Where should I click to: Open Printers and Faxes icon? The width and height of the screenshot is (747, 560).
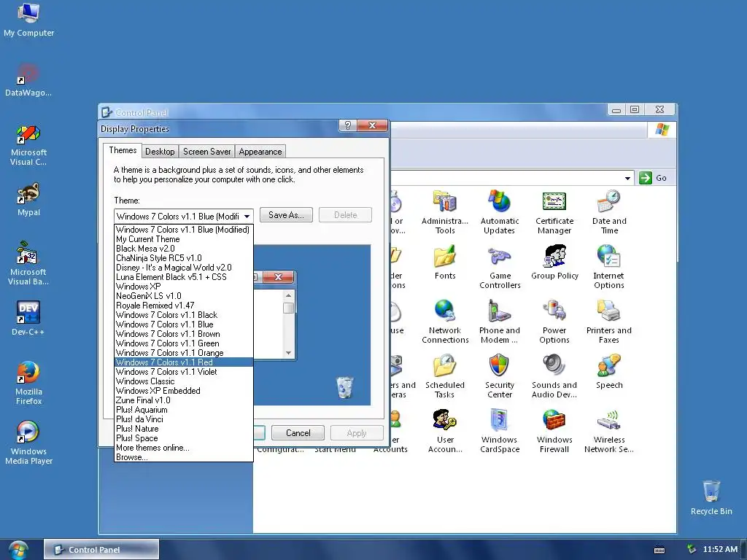click(609, 322)
